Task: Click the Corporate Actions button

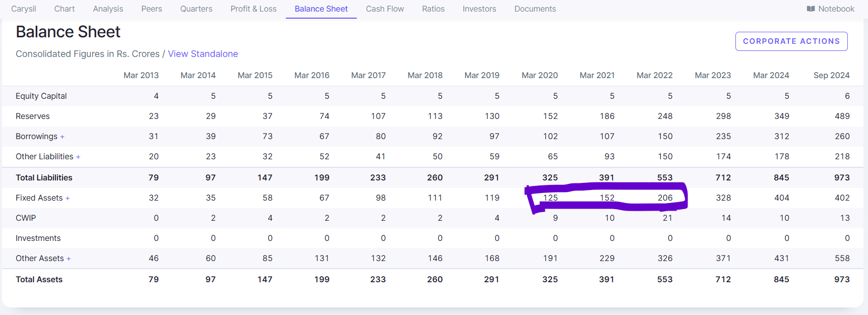Action: pyautogui.click(x=791, y=41)
